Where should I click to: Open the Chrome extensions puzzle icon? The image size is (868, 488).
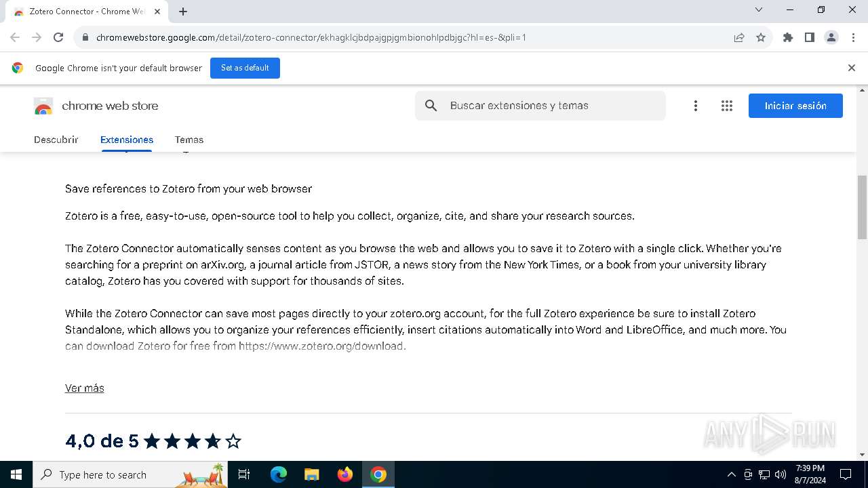788,37
